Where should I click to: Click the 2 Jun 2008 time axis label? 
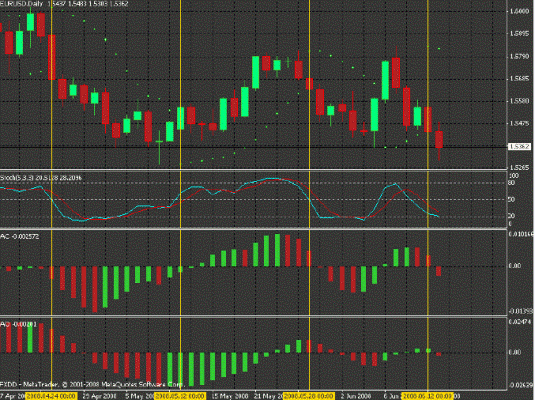pos(356,396)
